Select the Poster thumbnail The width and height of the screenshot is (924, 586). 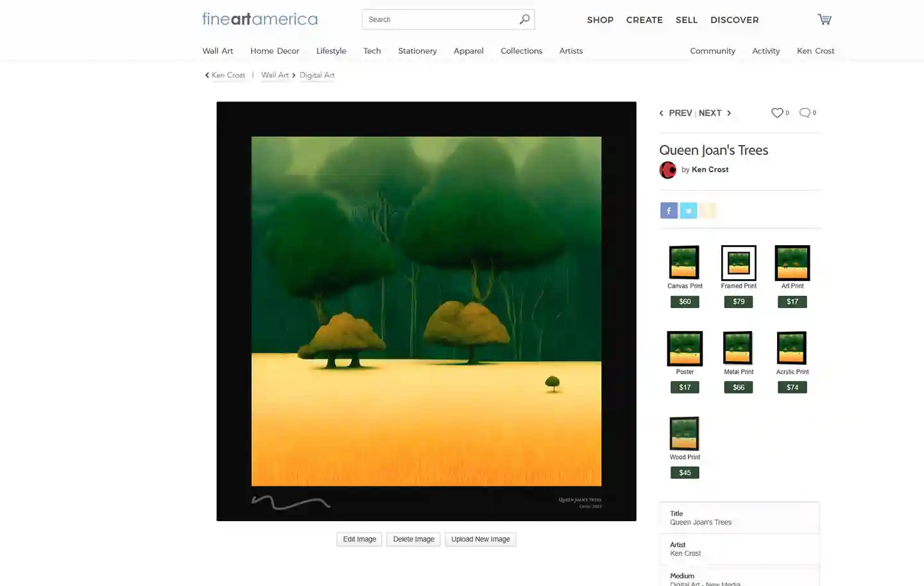point(685,349)
